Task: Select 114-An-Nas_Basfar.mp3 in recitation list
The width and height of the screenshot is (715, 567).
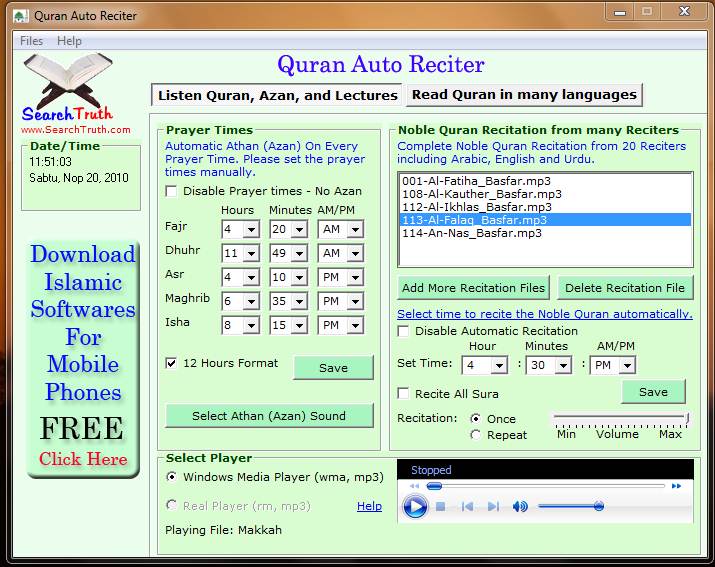Action: (545, 233)
